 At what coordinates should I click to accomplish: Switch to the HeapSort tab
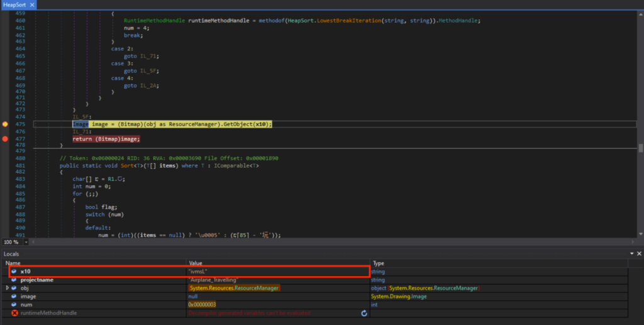tap(14, 4)
